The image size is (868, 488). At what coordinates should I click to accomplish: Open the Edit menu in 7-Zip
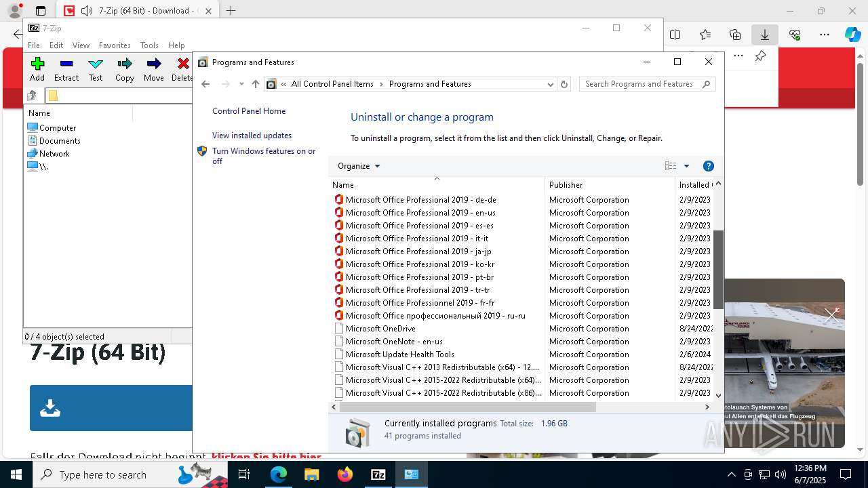click(56, 45)
